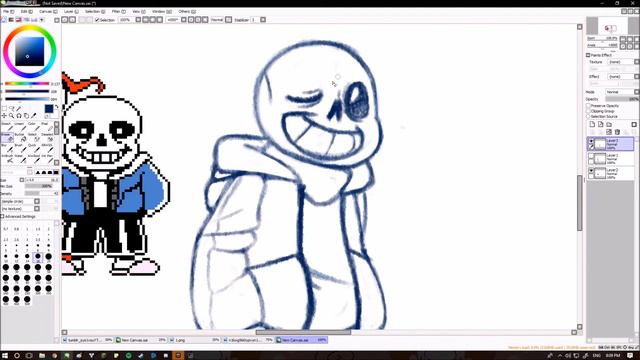Open the brush (no texture) dropdown
The height and width of the screenshot is (360, 640).
[37, 209]
